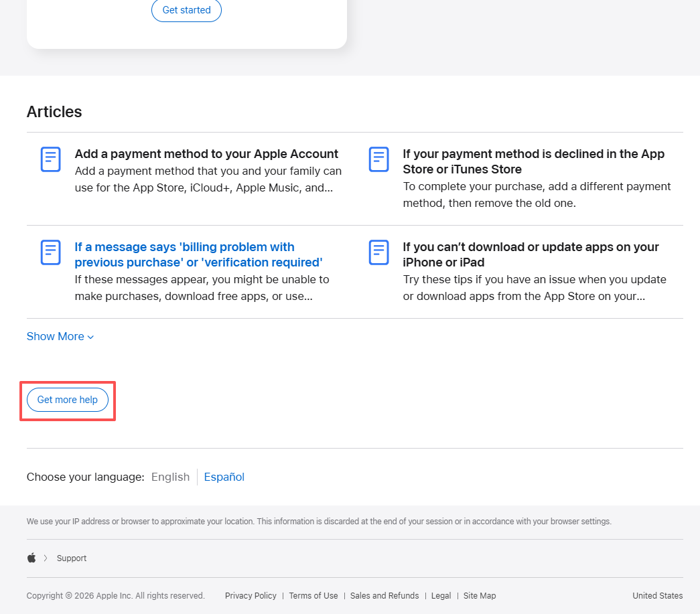Click description 'If these messages appear, you might be unable'
The image size is (700, 614).
pyautogui.click(x=202, y=288)
